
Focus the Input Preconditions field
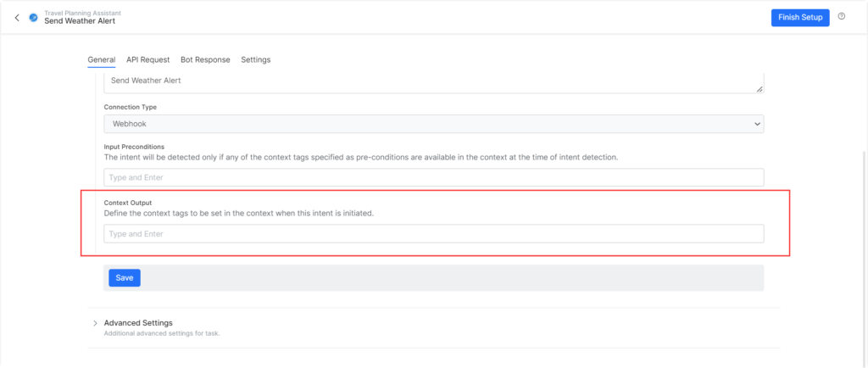pyautogui.click(x=433, y=177)
